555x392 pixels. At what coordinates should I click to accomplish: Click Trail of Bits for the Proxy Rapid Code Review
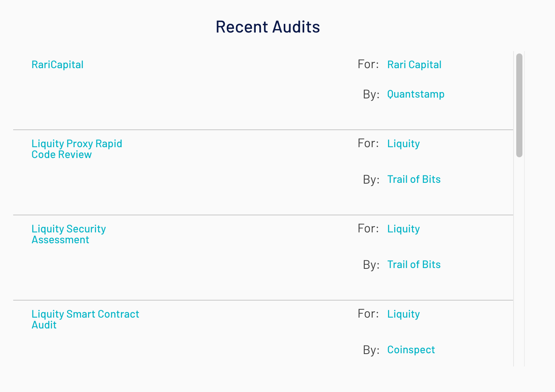click(414, 179)
